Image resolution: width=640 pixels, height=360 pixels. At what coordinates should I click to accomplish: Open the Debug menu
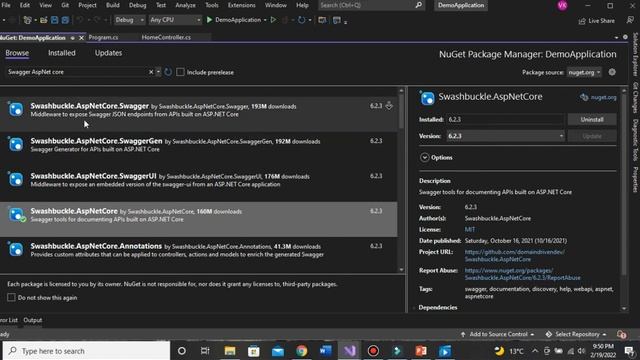coord(138,5)
